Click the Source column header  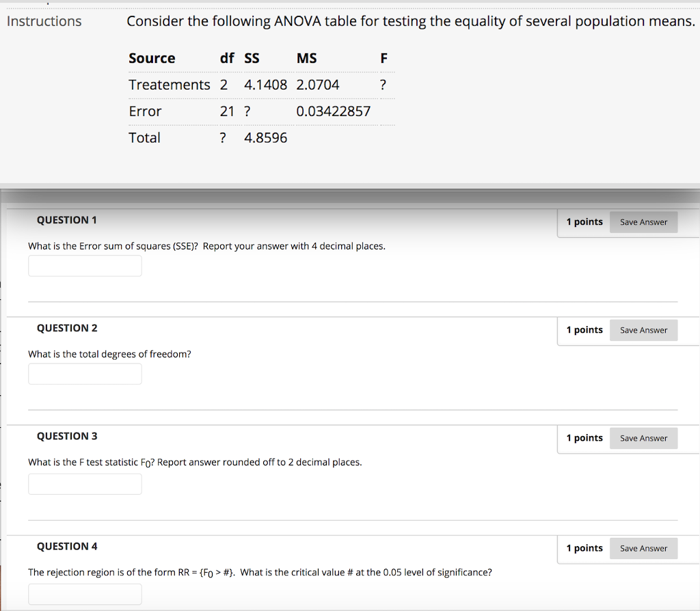(x=152, y=58)
